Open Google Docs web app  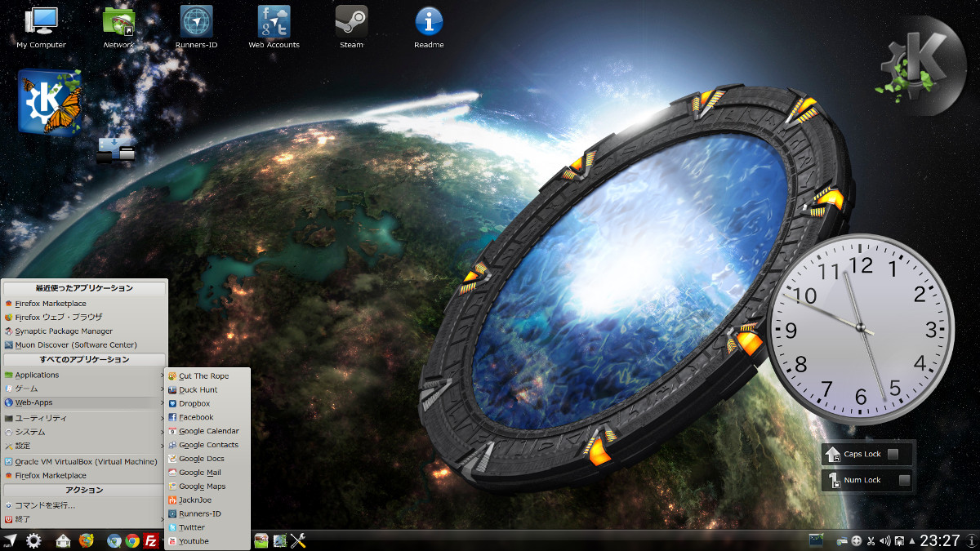coord(207,459)
